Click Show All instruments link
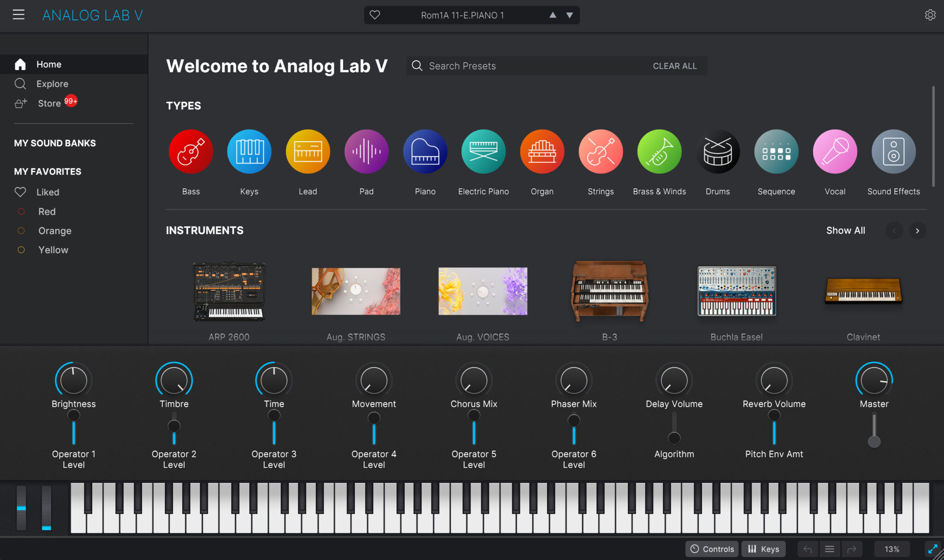The image size is (944, 560). [x=845, y=230]
